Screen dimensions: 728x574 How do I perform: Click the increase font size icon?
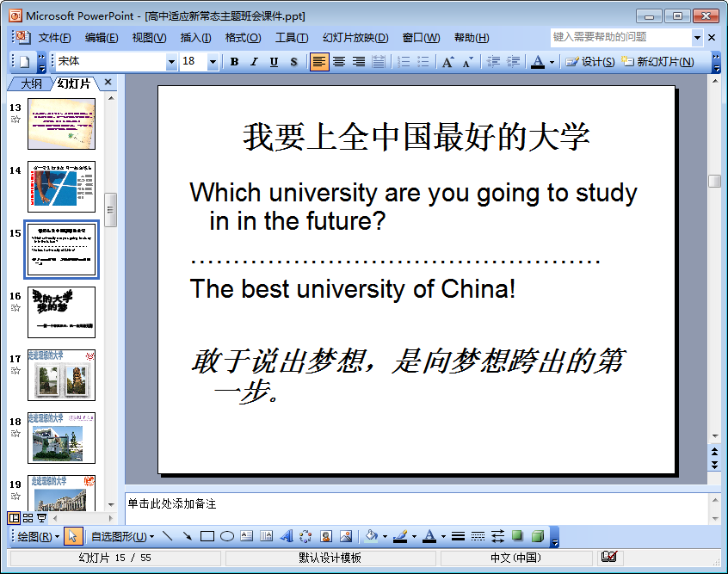coord(447,62)
